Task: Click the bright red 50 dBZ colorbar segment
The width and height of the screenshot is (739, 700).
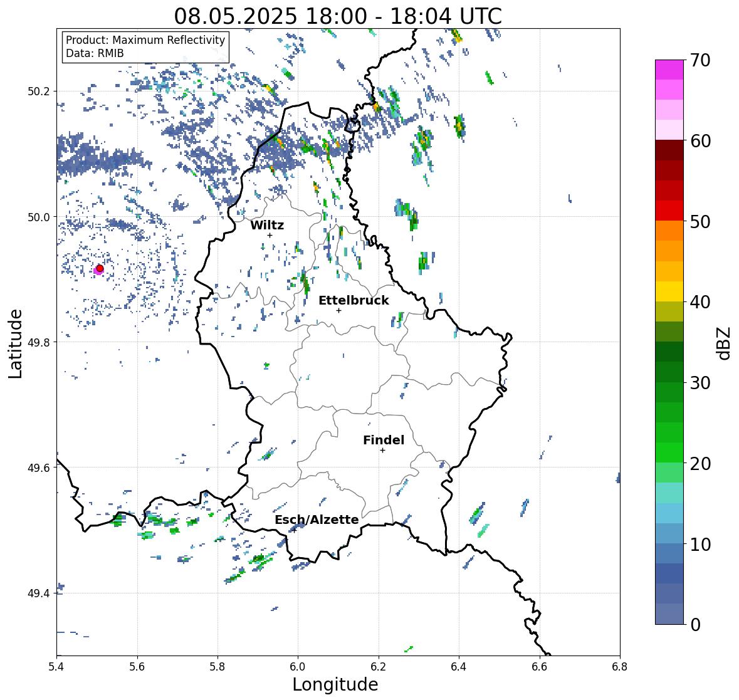Action: [669, 211]
